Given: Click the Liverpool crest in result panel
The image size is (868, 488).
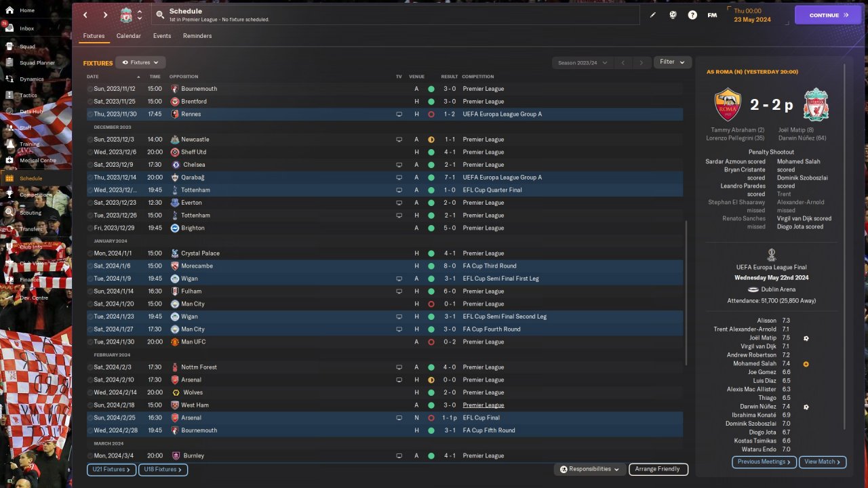Looking at the screenshot, I should coord(816,104).
